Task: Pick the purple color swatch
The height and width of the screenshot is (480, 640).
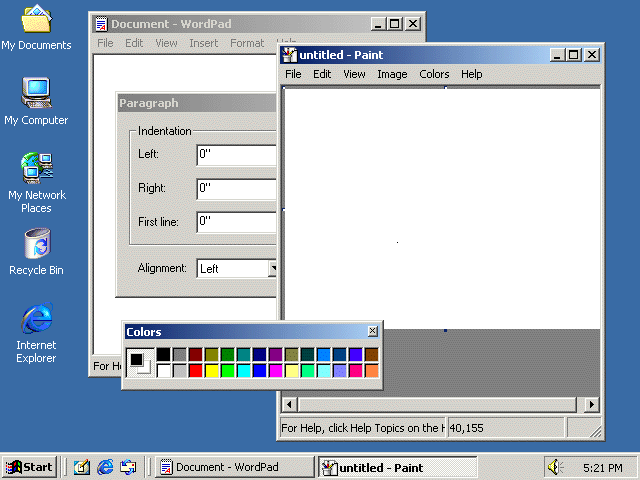Action: [276, 354]
